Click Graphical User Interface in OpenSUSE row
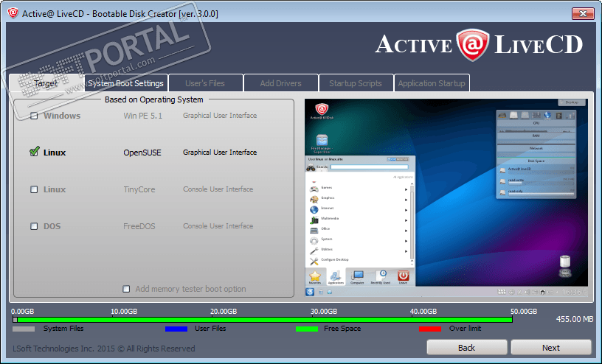The image size is (602, 364). tap(220, 152)
